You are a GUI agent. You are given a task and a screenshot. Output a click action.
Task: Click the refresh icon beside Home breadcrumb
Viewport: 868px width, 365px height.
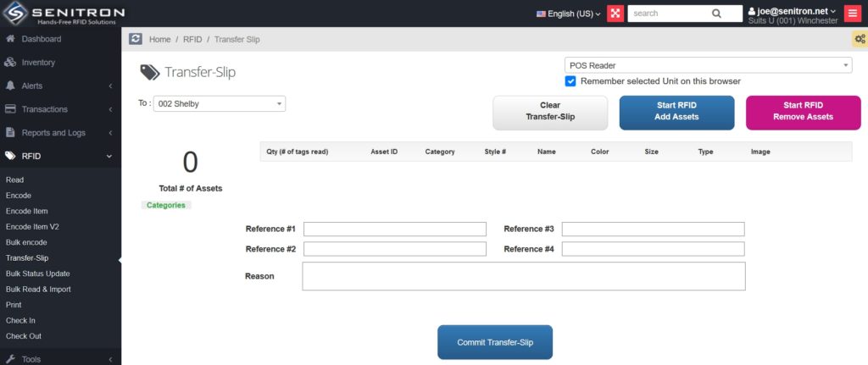[x=136, y=39]
